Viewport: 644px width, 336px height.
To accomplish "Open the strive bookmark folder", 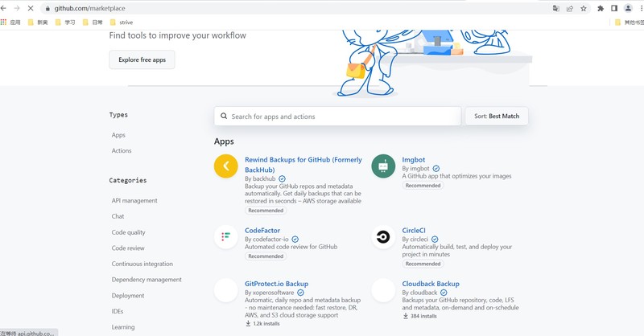I will 122,23.
